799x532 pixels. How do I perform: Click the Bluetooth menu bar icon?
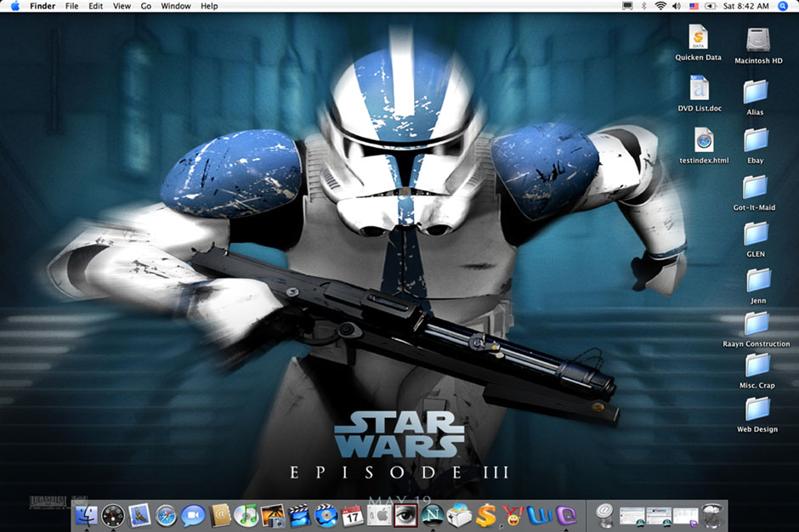[x=644, y=6]
